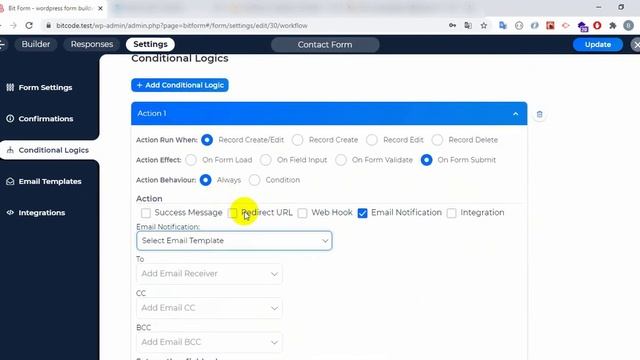640x360 pixels.
Task: Click the browser address bar URL
Action: 182,25
